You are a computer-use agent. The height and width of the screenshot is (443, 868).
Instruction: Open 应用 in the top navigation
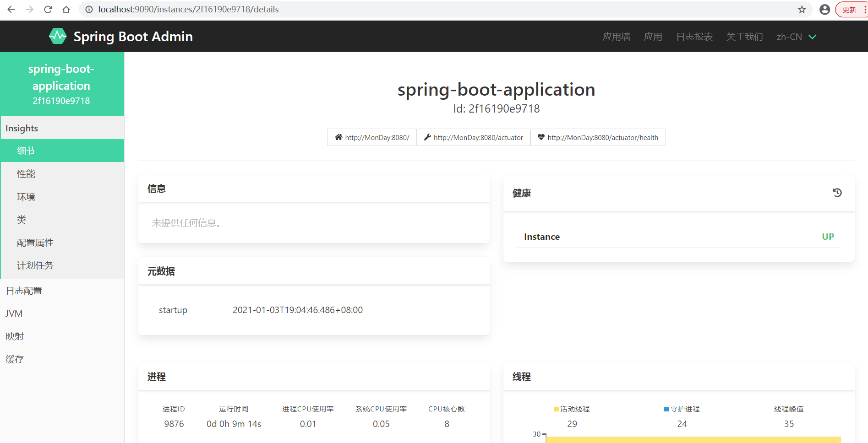(x=653, y=37)
